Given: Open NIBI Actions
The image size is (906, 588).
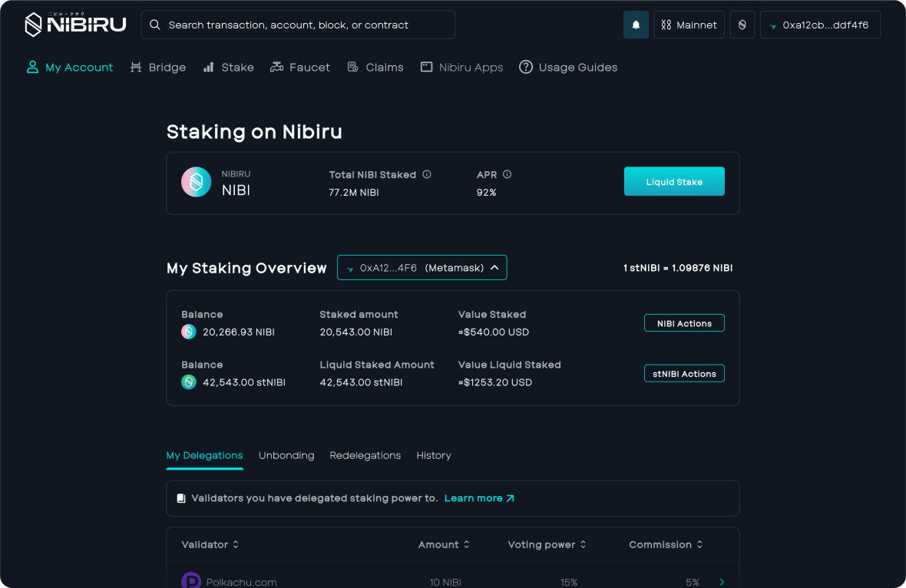Looking at the screenshot, I should coord(684,323).
